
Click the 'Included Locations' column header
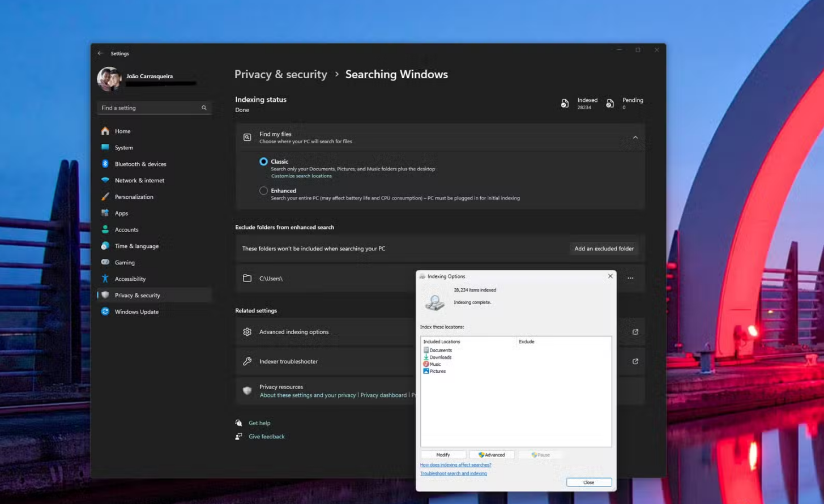[x=442, y=341]
